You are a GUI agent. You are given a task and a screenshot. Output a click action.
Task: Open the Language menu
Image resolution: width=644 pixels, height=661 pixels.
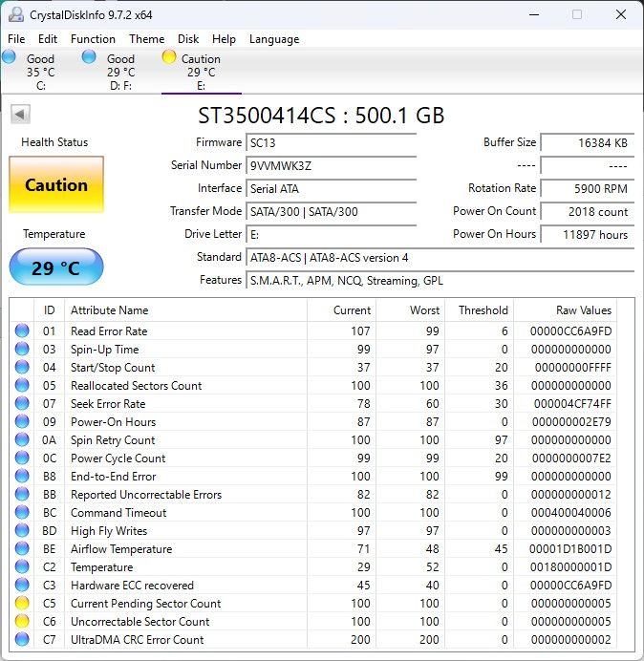point(274,39)
